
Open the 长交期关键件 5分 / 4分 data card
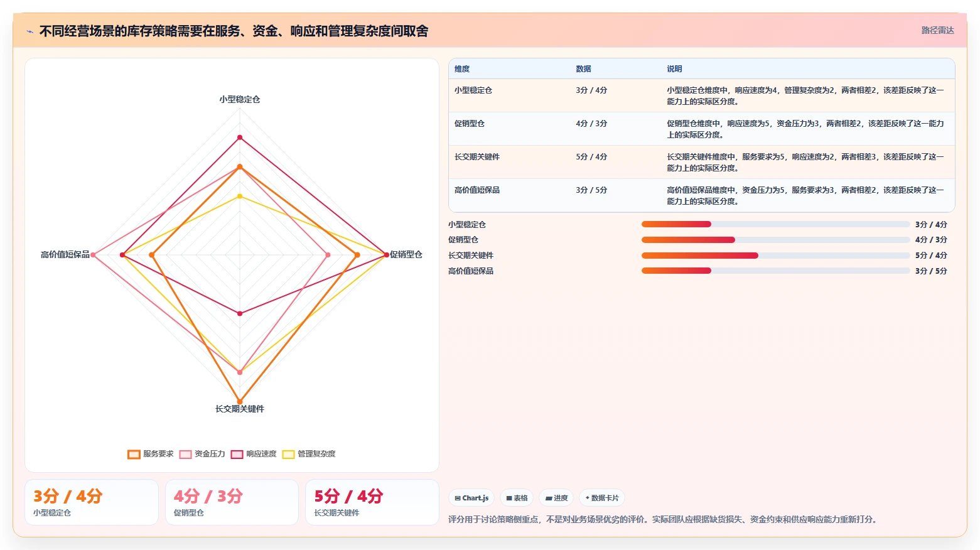click(372, 502)
